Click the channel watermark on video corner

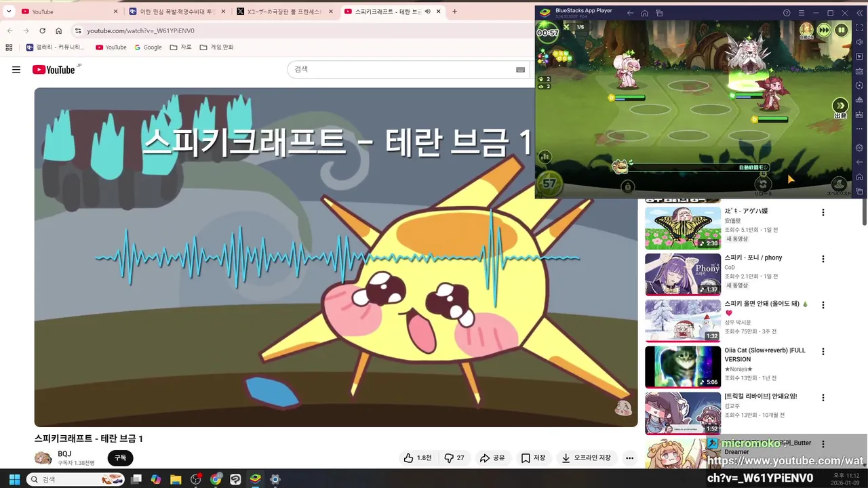[x=623, y=408]
